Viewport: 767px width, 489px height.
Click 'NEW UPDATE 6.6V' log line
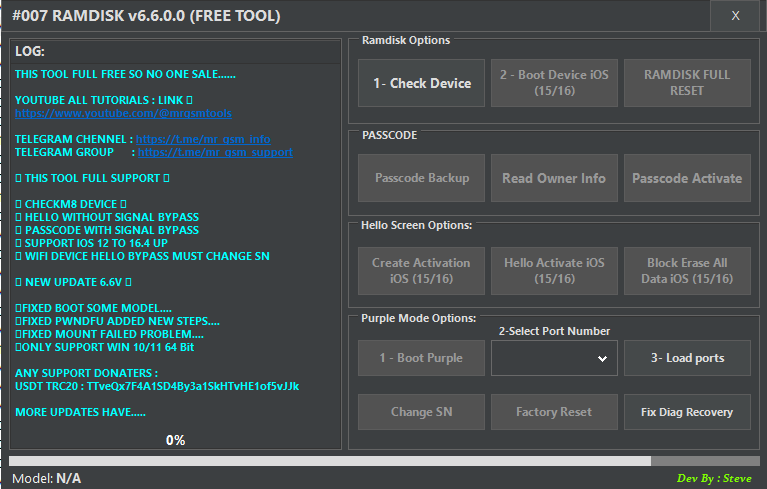click(x=73, y=282)
